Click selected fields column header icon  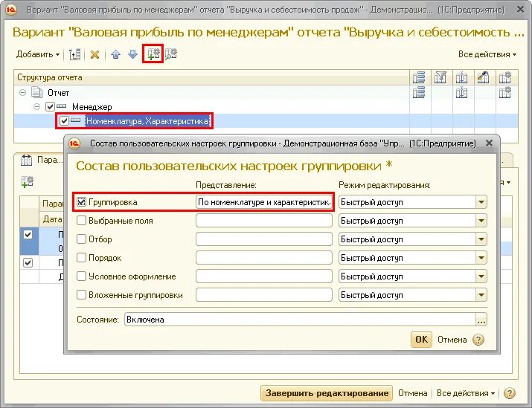[420, 77]
